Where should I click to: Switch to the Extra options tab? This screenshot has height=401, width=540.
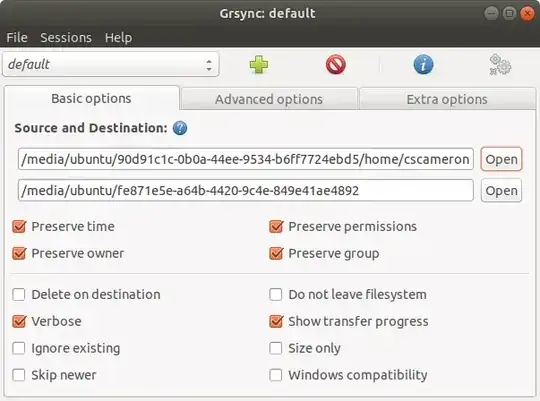447,99
